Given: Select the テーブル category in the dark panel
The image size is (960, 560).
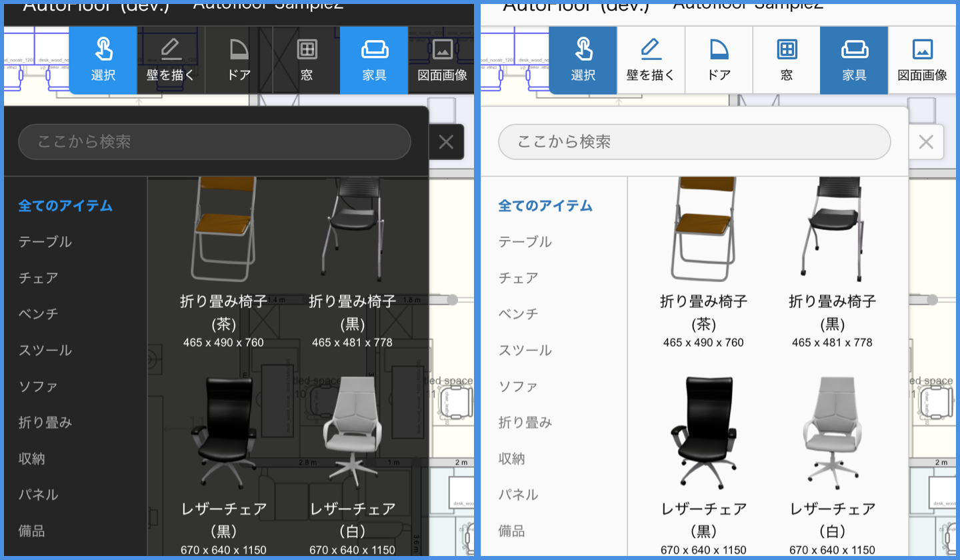Looking at the screenshot, I should pyautogui.click(x=45, y=241).
